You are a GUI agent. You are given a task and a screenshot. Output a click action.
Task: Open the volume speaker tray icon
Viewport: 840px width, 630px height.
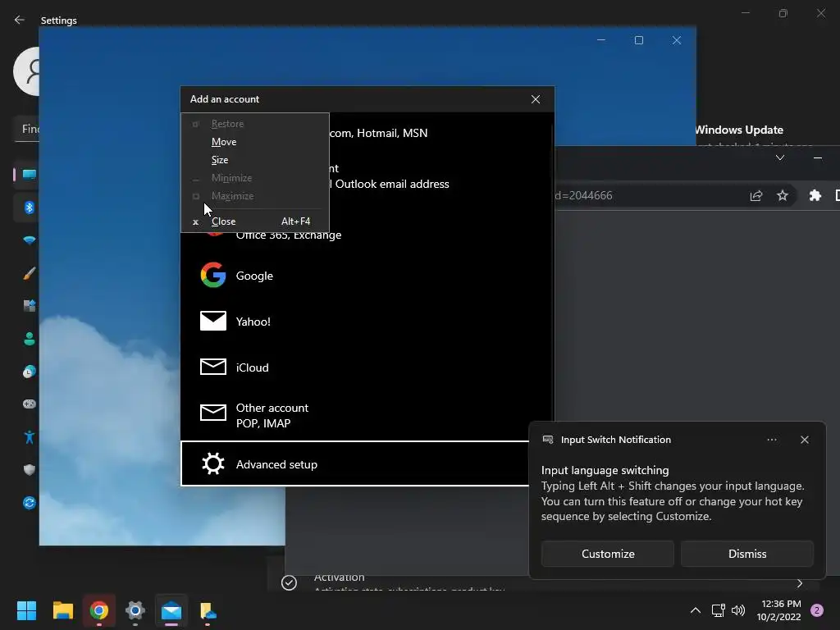[738, 610]
